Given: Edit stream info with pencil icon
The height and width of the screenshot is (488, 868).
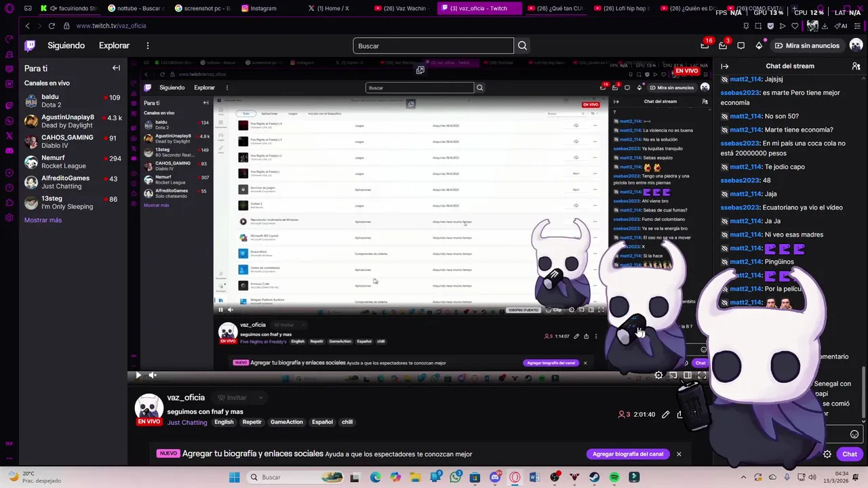Looking at the screenshot, I should [x=665, y=414].
